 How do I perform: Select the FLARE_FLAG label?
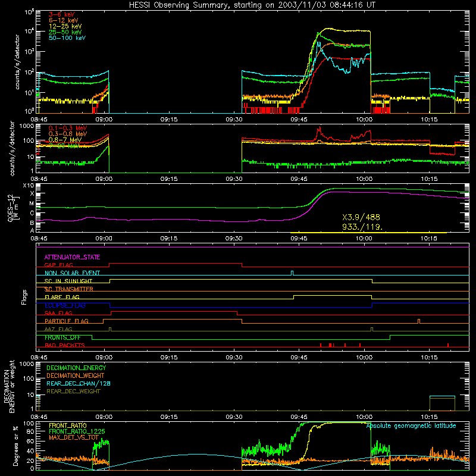[62, 297]
